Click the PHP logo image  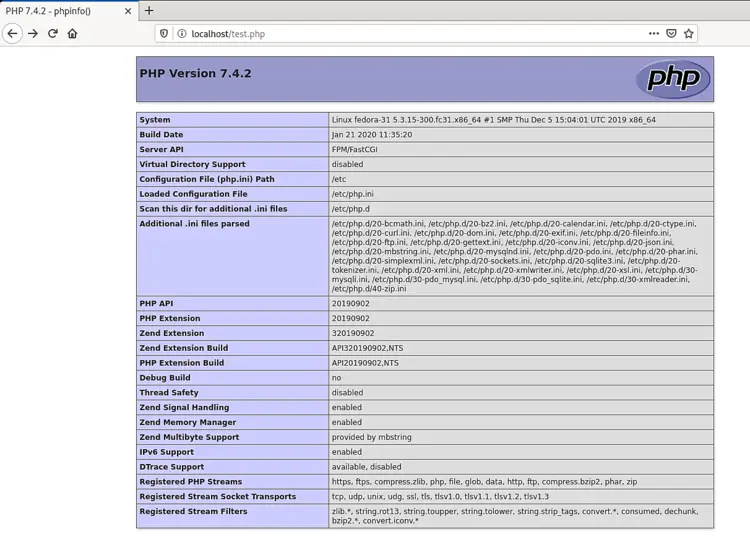673,79
